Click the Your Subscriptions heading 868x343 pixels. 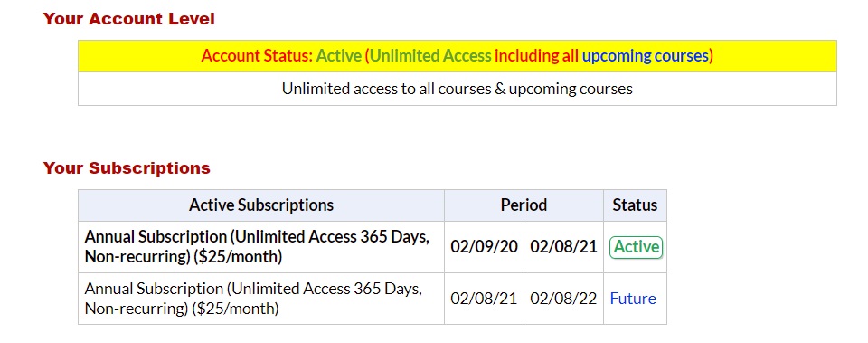(x=127, y=168)
